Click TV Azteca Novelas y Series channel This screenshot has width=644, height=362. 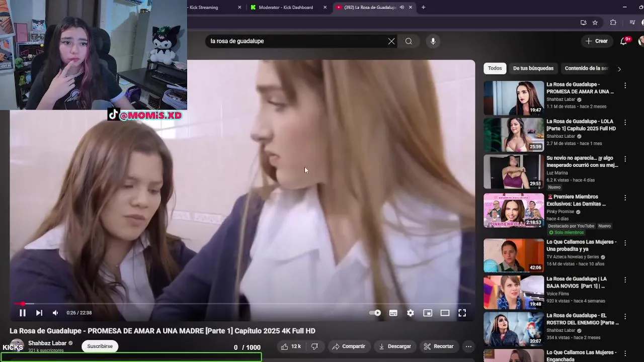click(x=573, y=257)
